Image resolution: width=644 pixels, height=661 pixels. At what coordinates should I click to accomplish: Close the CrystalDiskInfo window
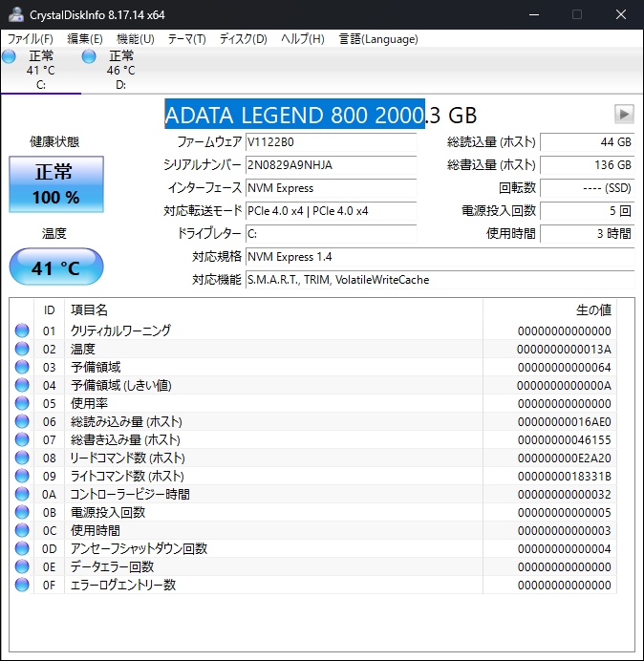[621, 14]
